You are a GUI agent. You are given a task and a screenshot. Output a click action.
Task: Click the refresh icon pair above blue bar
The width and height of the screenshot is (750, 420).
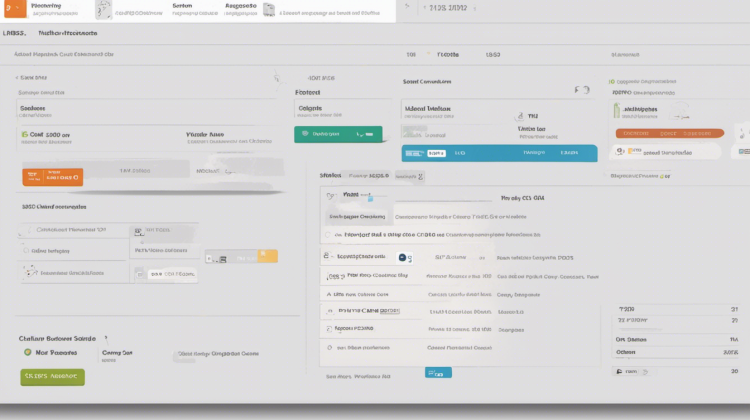[582, 89]
